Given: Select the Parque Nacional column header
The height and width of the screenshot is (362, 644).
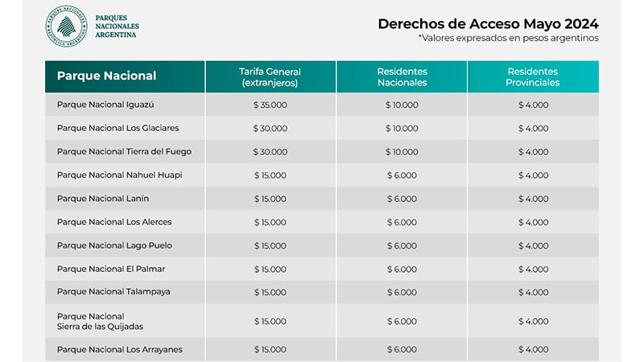Looking at the screenshot, I should point(106,76).
